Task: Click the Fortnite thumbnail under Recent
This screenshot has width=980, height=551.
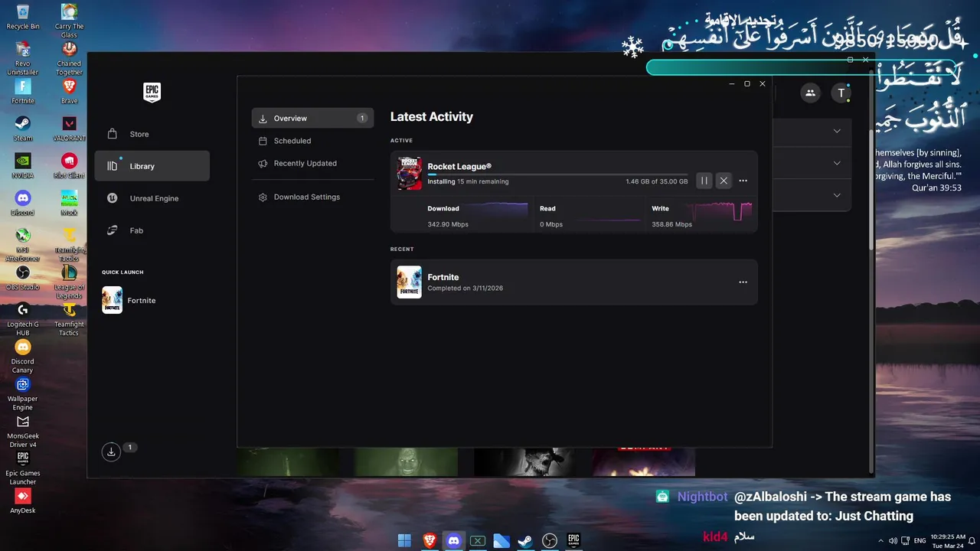Action: coord(409,282)
